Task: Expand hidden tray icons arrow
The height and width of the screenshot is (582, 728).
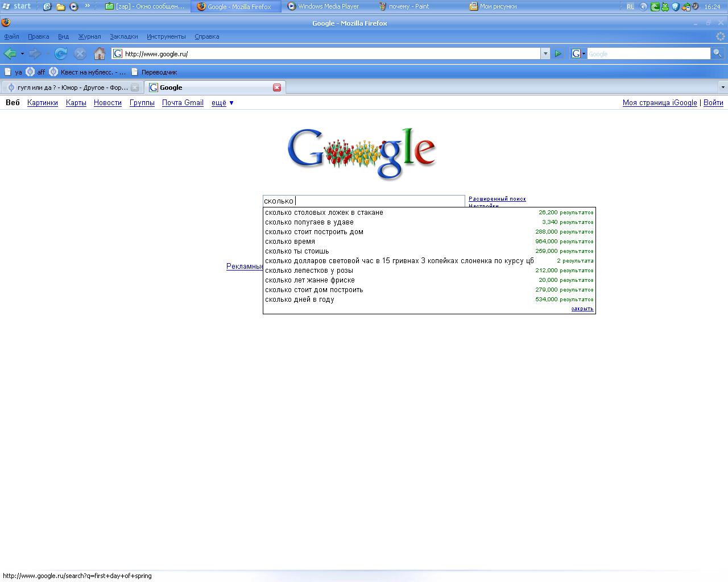Action: point(643,7)
